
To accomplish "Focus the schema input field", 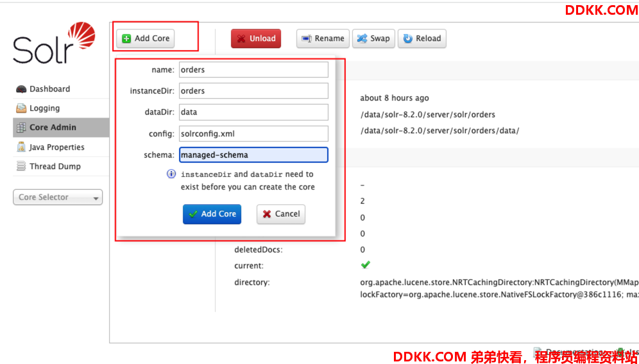I will [x=253, y=154].
